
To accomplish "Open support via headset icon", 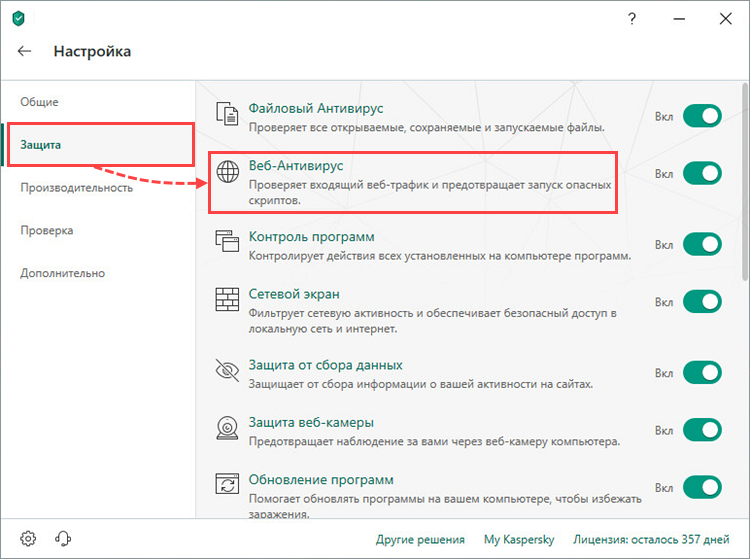I will [x=63, y=538].
